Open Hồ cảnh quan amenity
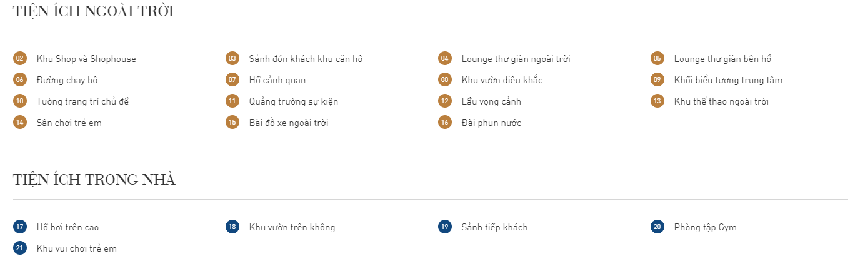This screenshot has width=868, height=261. (x=277, y=80)
